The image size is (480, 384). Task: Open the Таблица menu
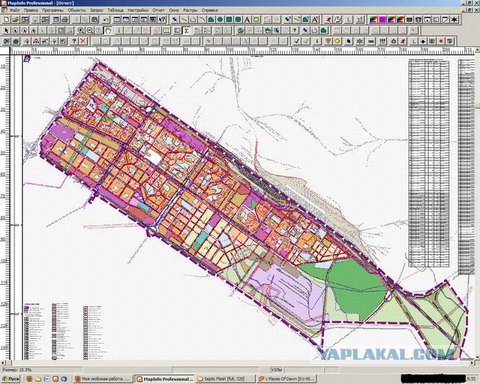click(x=115, y=10)
